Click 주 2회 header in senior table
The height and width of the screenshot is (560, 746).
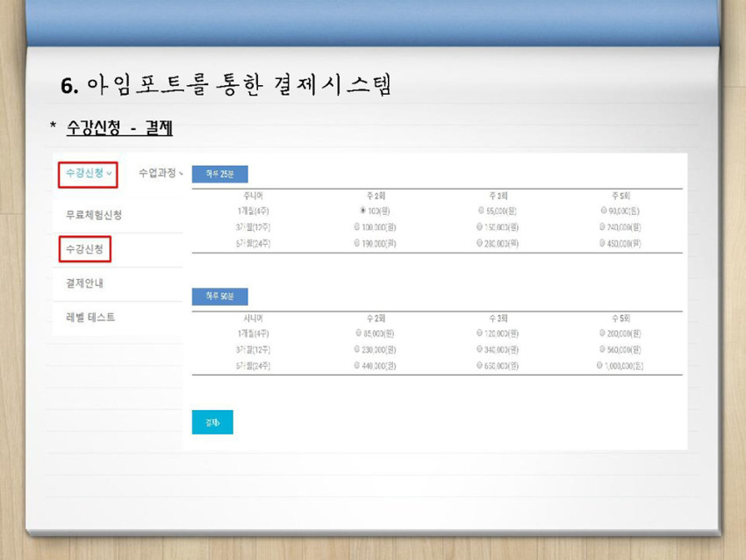tap(376, 319)
